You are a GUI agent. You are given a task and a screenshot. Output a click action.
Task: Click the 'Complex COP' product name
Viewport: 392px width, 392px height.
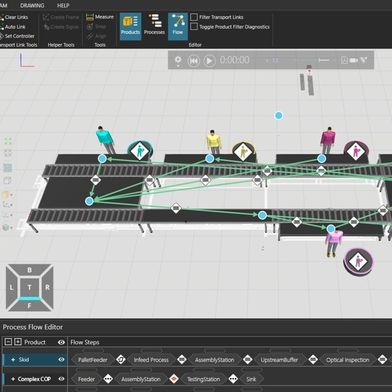point(34,379)
